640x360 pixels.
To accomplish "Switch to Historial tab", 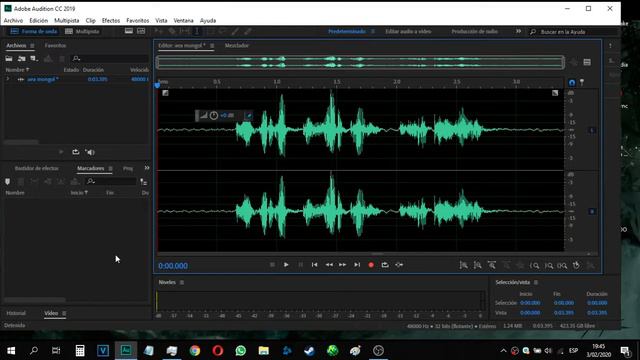I will (x=16, y=313).
